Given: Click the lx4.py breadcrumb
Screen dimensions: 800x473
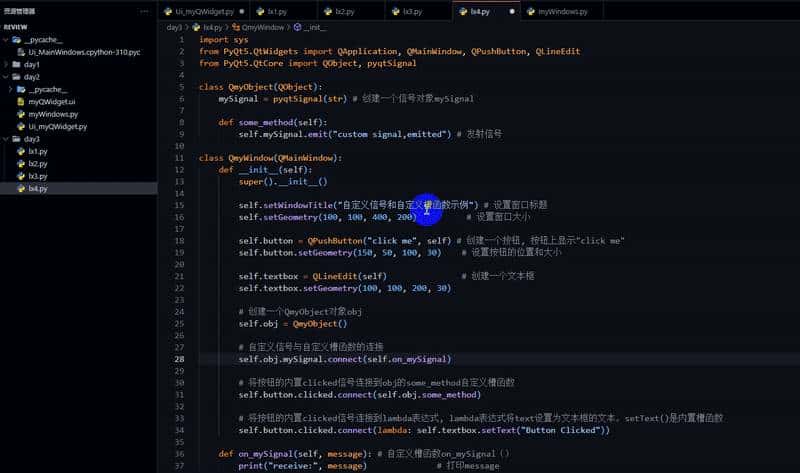Looking at the screenshot, I should pyautogui.click(x=213, y=28).
